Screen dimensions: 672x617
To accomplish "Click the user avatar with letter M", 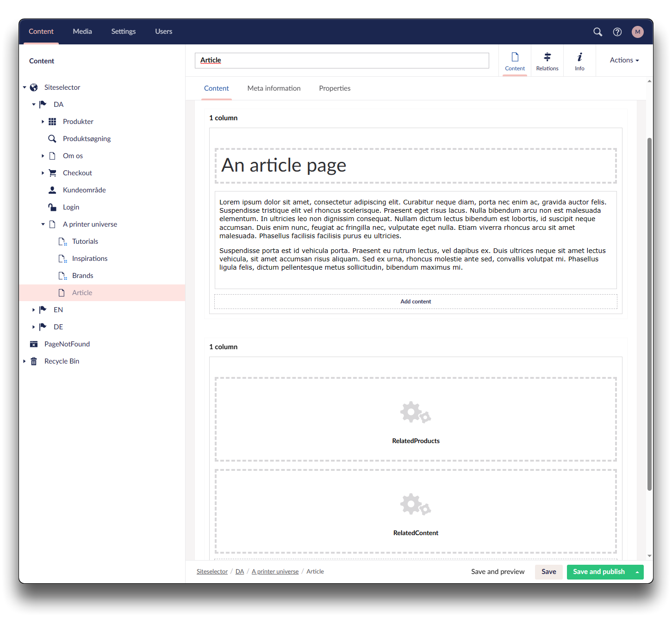I will pyautogui.click(x=637, y=32).
